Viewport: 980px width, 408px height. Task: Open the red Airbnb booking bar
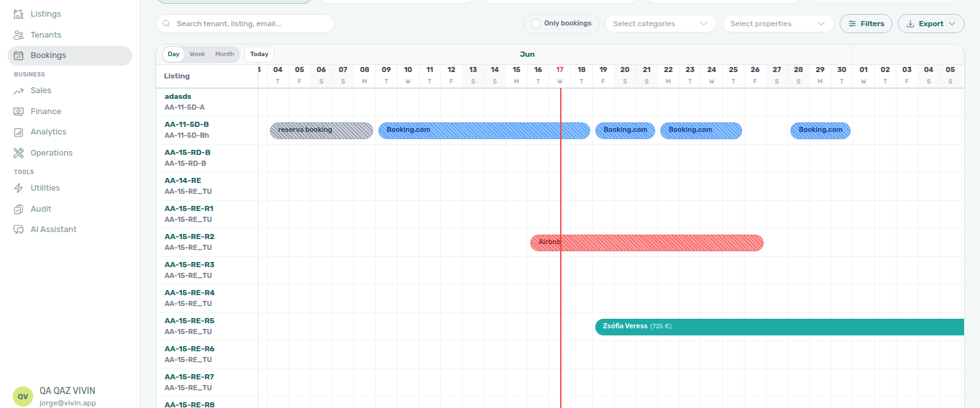click(647, 243)
